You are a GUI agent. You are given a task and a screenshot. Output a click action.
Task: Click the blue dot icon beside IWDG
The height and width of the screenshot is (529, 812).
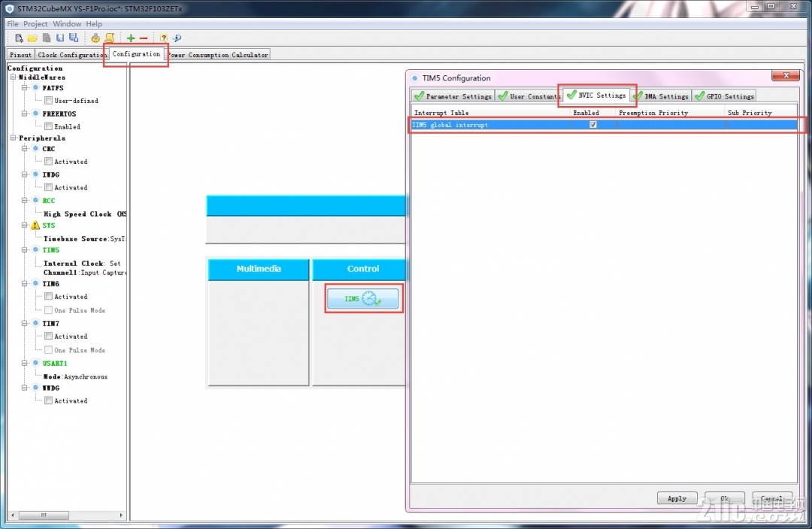click(x=36, y=174)
